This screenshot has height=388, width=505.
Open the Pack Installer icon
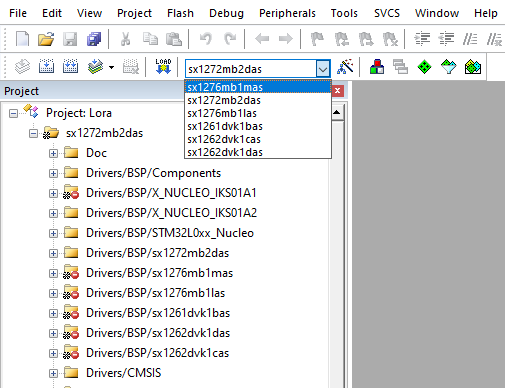(x=473, y=67)
